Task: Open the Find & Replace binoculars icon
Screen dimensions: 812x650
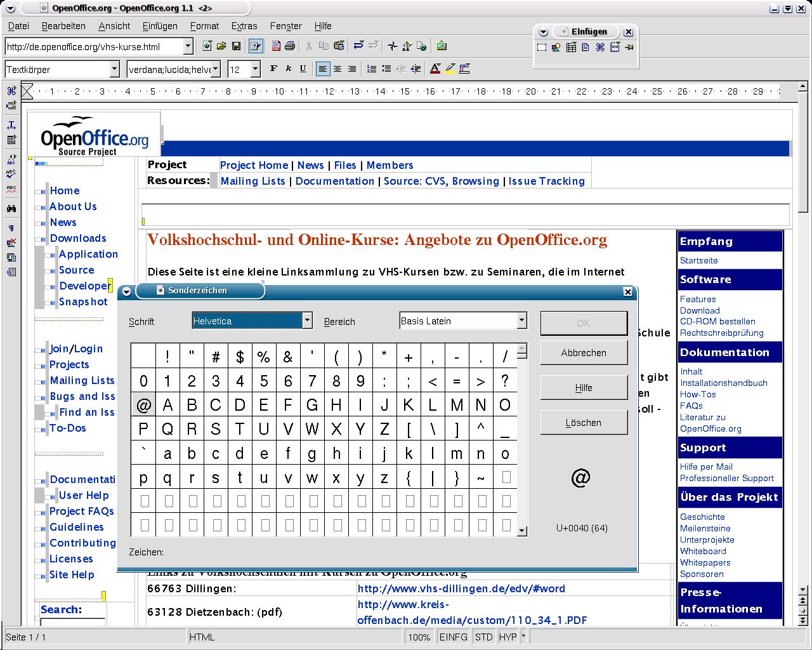Action: [x=11, y=208]
